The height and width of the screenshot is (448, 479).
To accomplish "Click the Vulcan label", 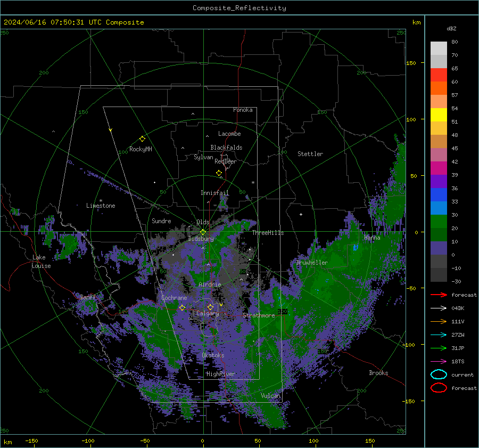I will coord(271,396).
